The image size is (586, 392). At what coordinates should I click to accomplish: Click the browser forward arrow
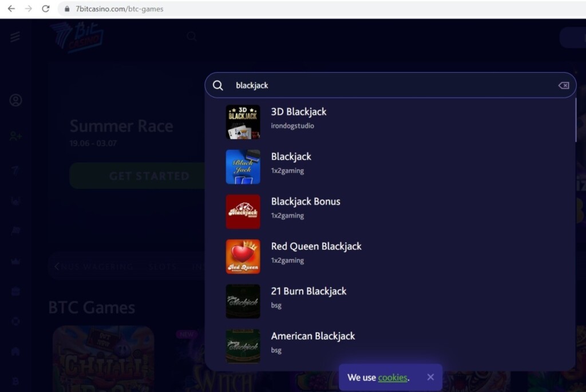(x=29, y=9)
